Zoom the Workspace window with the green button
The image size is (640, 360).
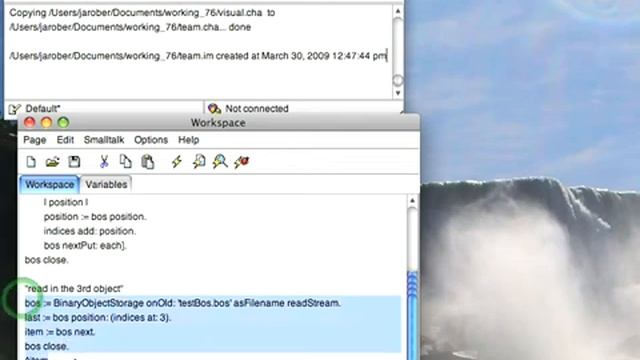point(63,122)
